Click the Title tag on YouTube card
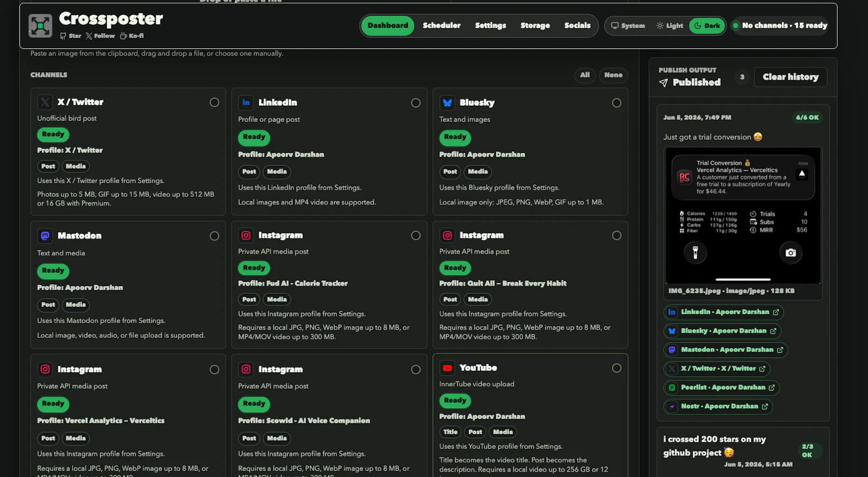868x477 pixels. click(x=450, y=432)
